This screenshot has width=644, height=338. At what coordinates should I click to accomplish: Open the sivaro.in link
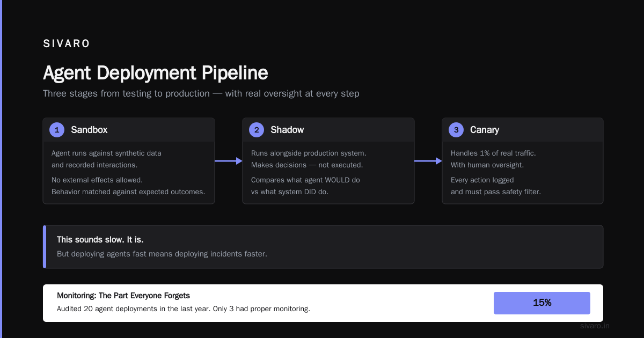(x=595, y=326)
